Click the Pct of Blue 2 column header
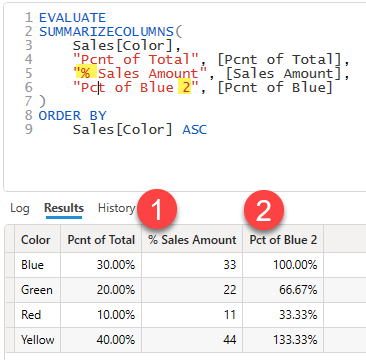This screenshot has height=360, width=366. [283, 240]
